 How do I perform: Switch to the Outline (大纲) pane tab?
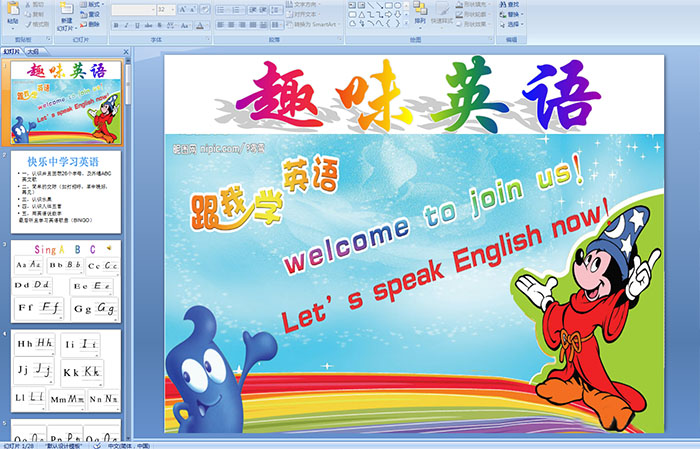click(x=33, y=52)
